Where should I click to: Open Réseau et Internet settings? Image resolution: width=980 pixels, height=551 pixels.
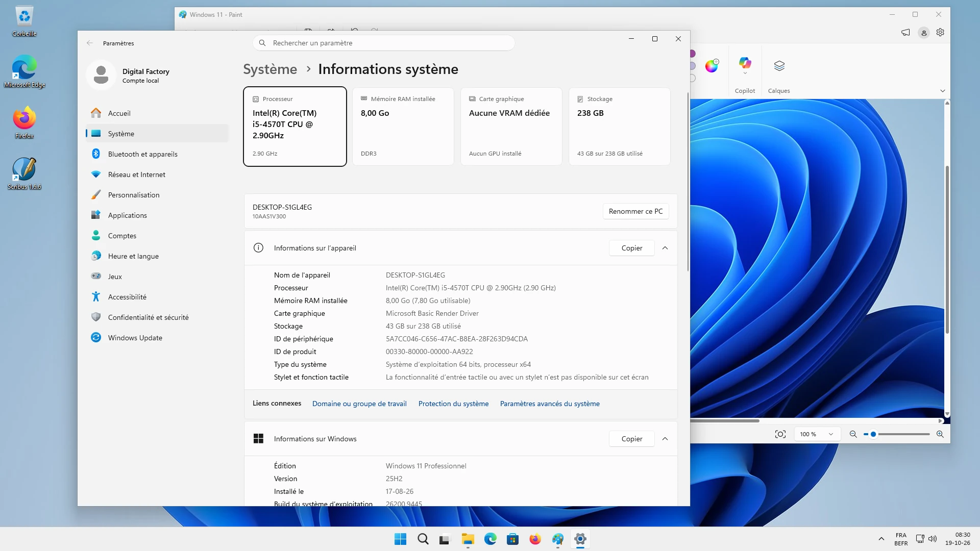157,174
